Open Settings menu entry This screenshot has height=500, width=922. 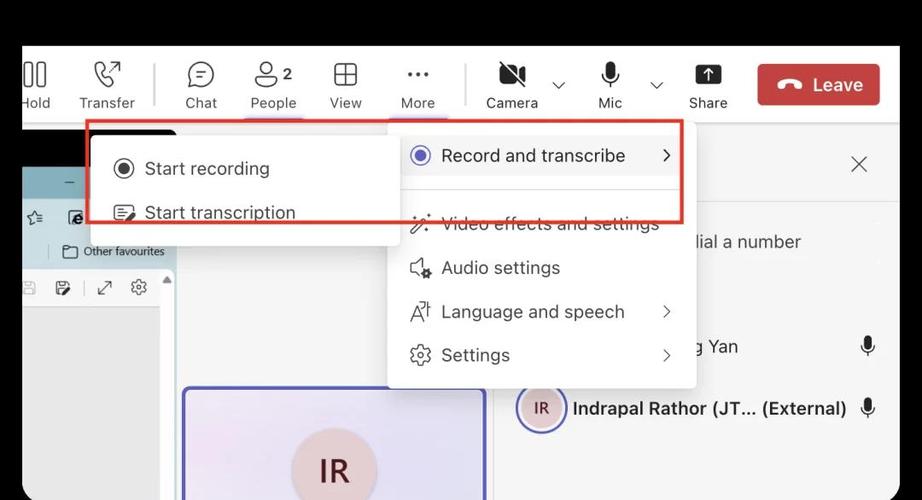[x=541, y=355]
